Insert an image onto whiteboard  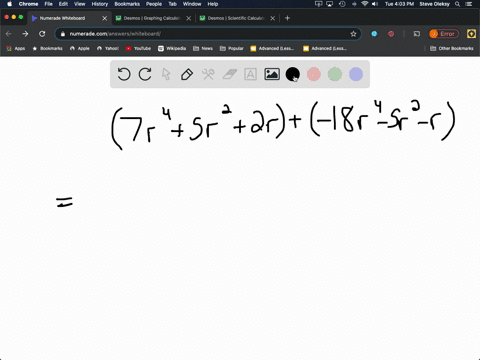pos(272,74)
